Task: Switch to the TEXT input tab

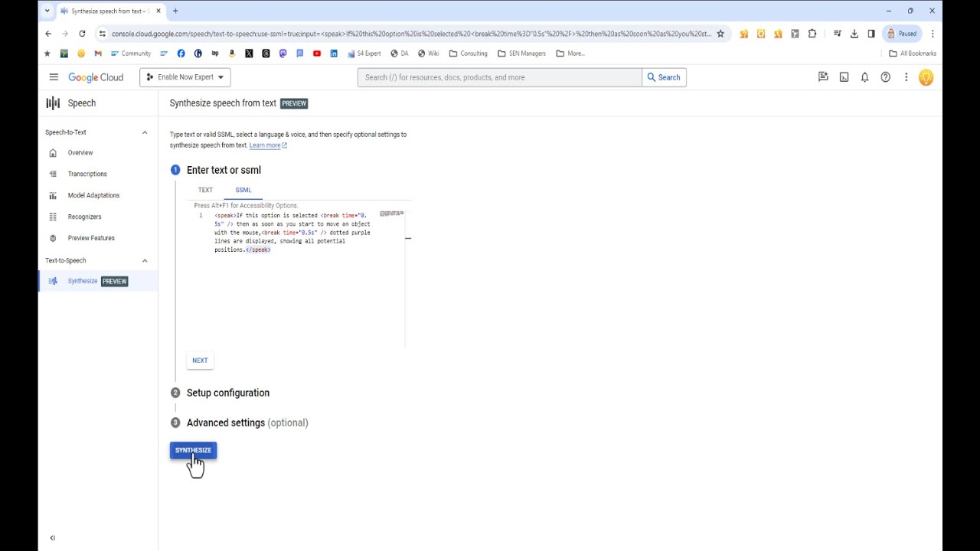Action: pos(205,191)
